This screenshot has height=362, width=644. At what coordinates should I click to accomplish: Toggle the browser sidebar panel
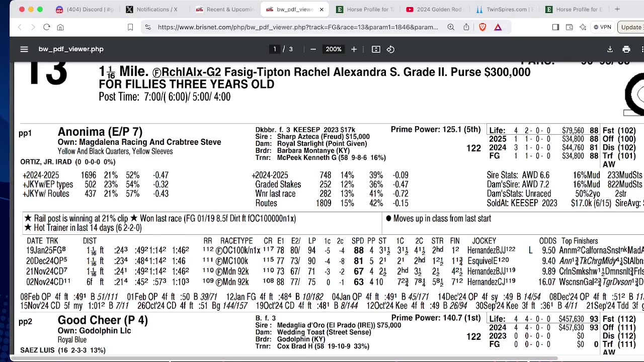[x=555, y=27]
